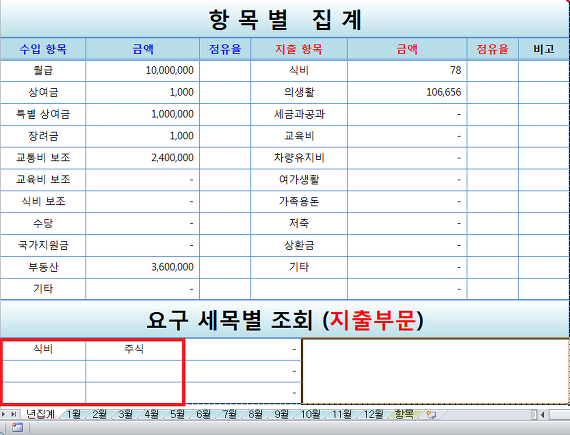Select the 교육비 보조 cell
The height and width of the screenshot is (435, 570).
tap(43, 180)
